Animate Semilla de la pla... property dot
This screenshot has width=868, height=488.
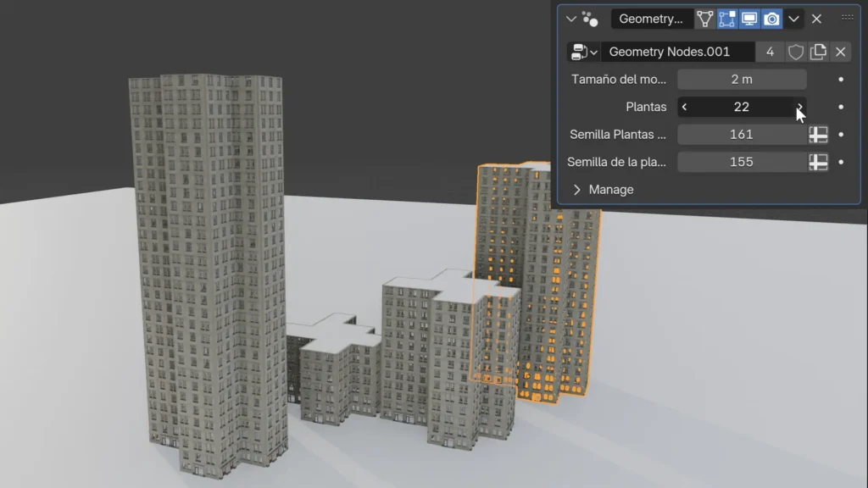(841, 162)
